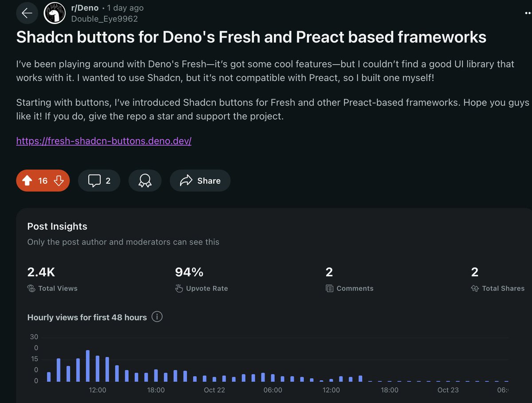The height and width of the screenshot is (403, 532).
Task: Click the Upvote Rate label
Action: pos(207,288)
